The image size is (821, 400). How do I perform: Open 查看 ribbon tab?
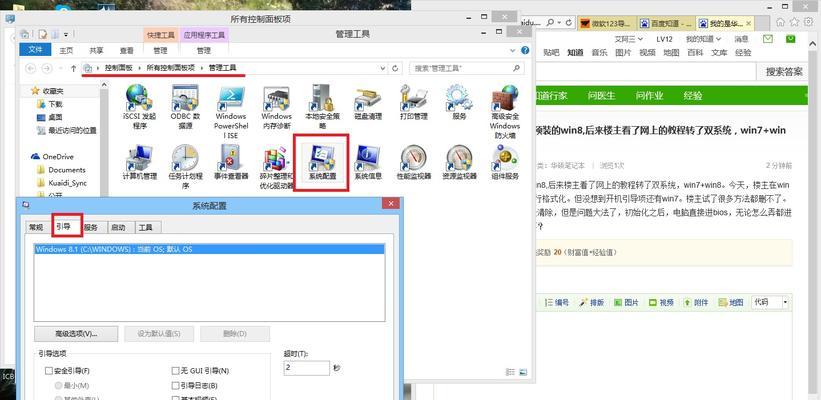point(127,51)
